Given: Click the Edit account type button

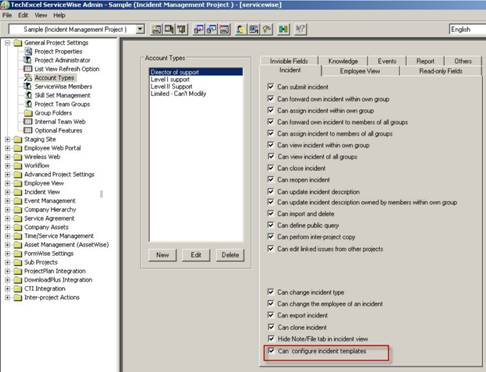Looking at the screenshot, I should click(x=196, y=255).
